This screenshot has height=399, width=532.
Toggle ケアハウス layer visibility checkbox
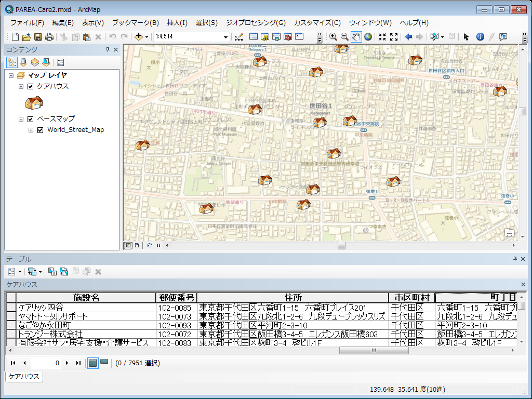[x=31, y=87]
